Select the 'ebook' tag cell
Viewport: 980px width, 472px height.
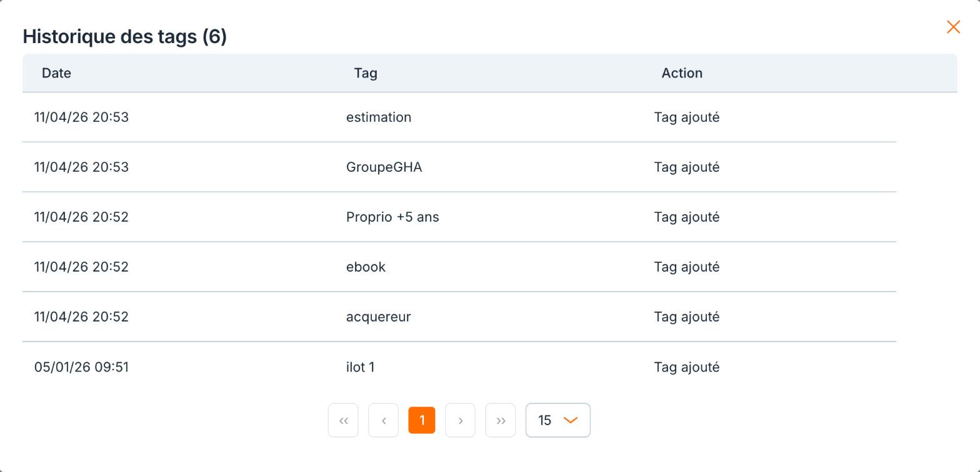[x=366, y=267]
